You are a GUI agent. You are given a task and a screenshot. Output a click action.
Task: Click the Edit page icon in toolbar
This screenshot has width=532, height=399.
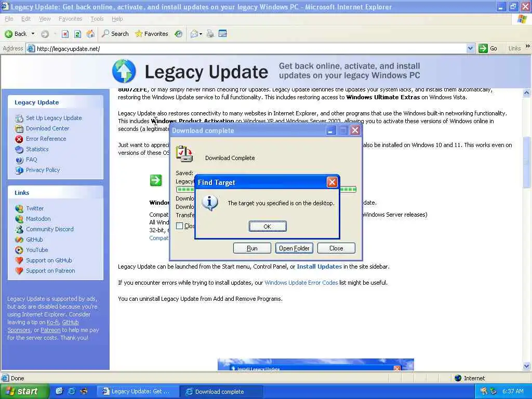[x=223, y=34]
